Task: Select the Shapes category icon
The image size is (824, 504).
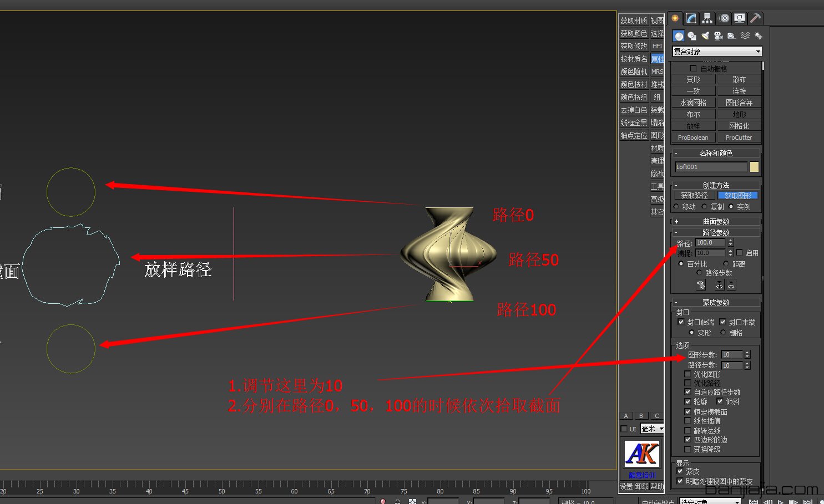Action: [692, 35]
